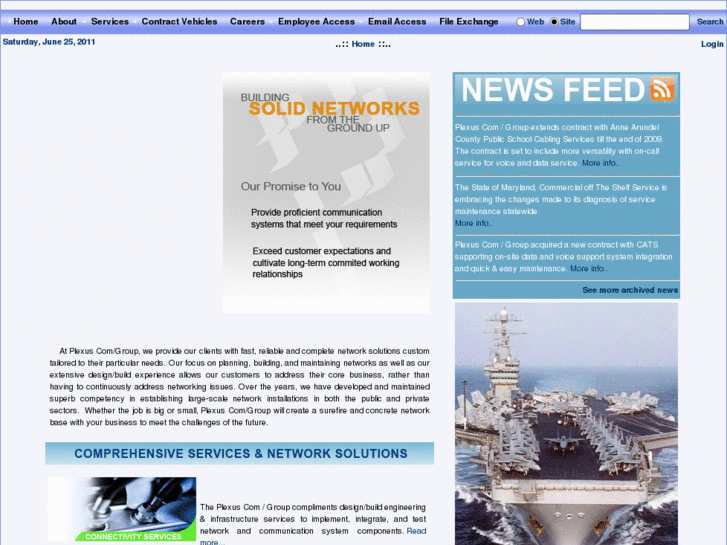Click the Connectivity Services thumbnail image
This screenshot has width=727, height=545.
pyautogui.click(x=121, y=509)
